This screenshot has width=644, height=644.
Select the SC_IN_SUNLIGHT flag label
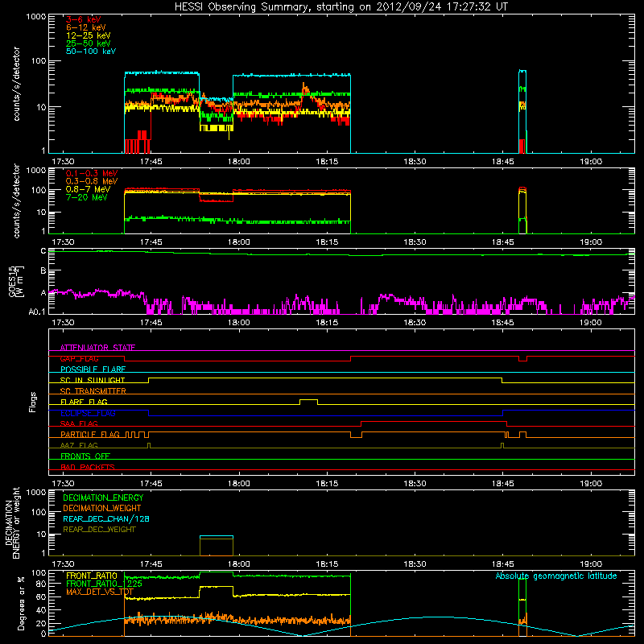coord(93,380)
